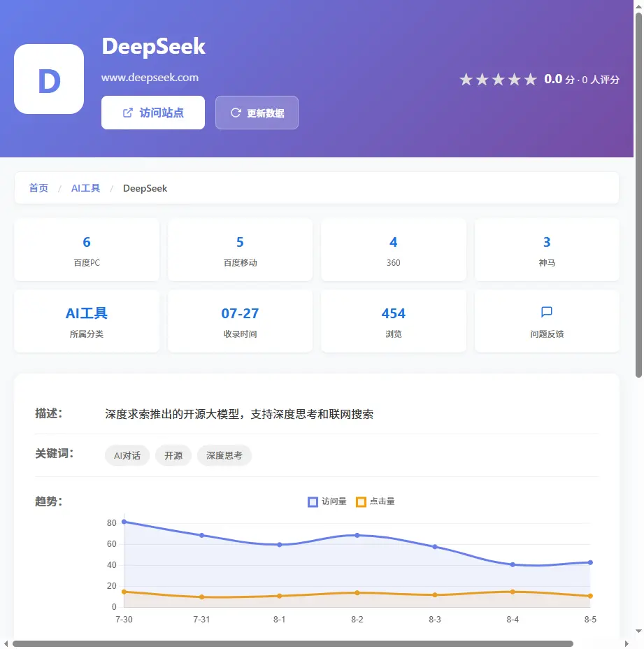Image resolution: width=644 pixels, height=649 pixels.
Task: Click 点击量 data point at 8-2
Action: pyautogui.click(x=357, y=593)
